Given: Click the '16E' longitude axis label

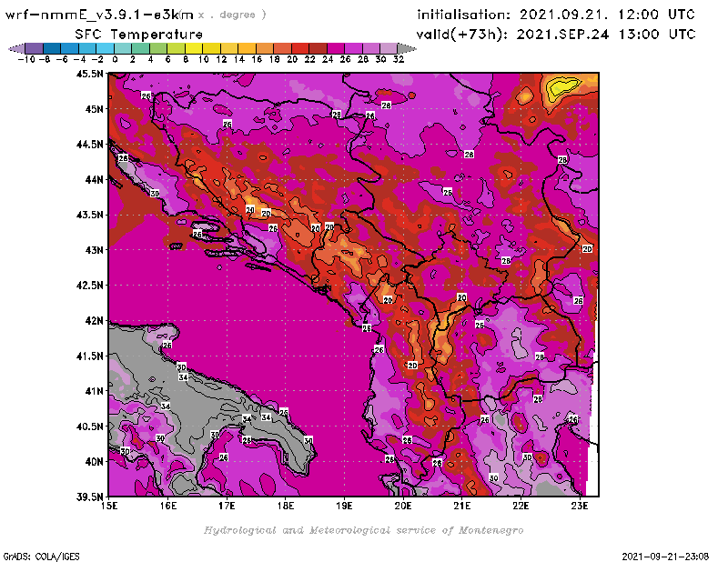Looking at the screenshot, I should [168, 506].
